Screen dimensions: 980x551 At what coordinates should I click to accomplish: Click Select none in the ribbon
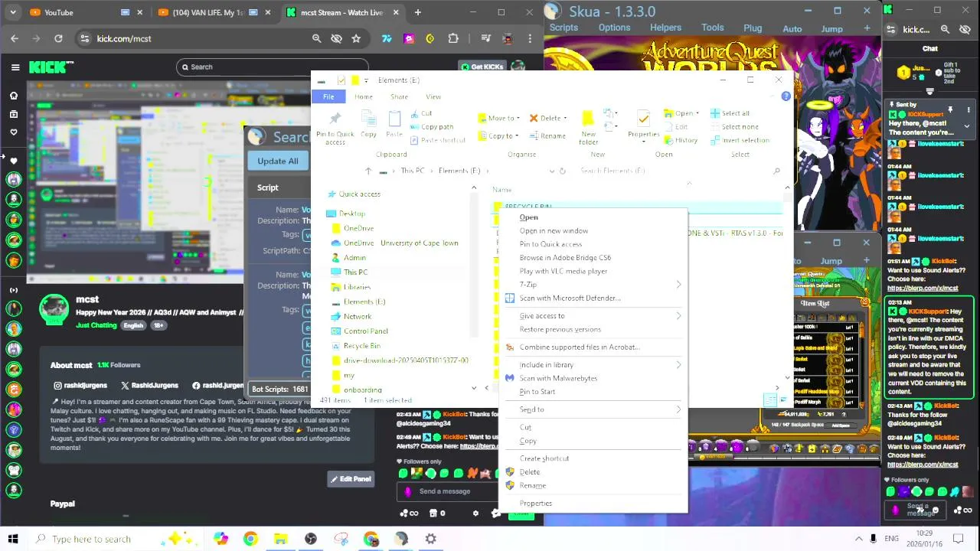pyautogui.click(x=734, y=126)
